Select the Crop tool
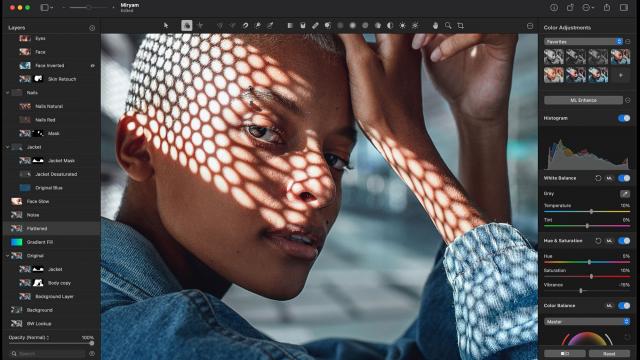Viewport: 640px width, 360px height. pos(460,25)
